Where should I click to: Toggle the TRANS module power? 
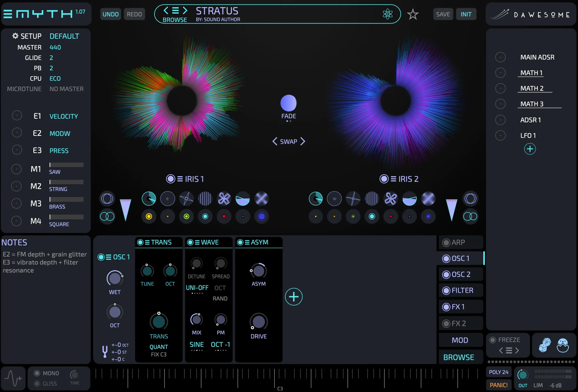click(140, 242)
